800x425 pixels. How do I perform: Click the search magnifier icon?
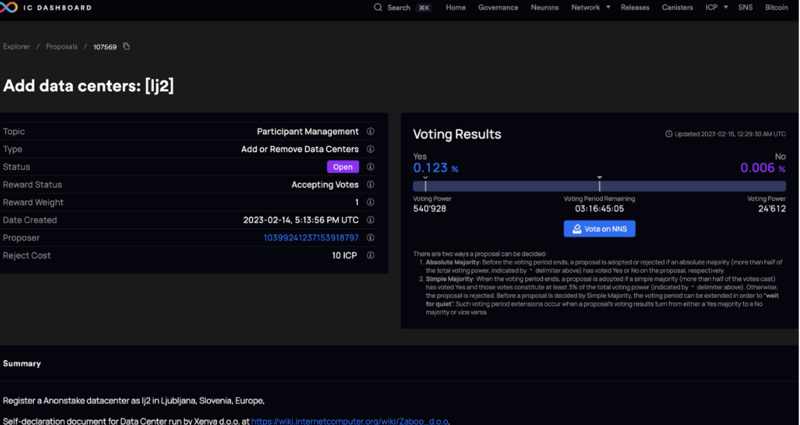(x=378, y=7)
